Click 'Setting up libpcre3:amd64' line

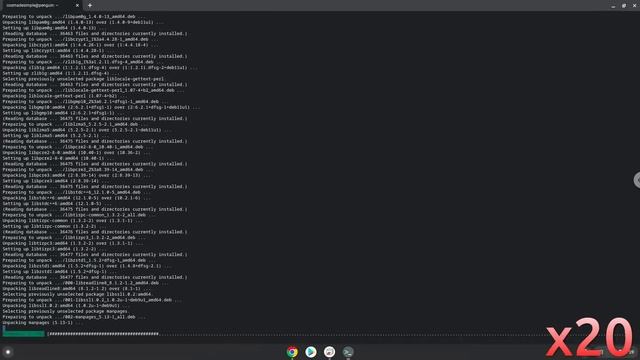pyautogui.click(x=56, y=181)
